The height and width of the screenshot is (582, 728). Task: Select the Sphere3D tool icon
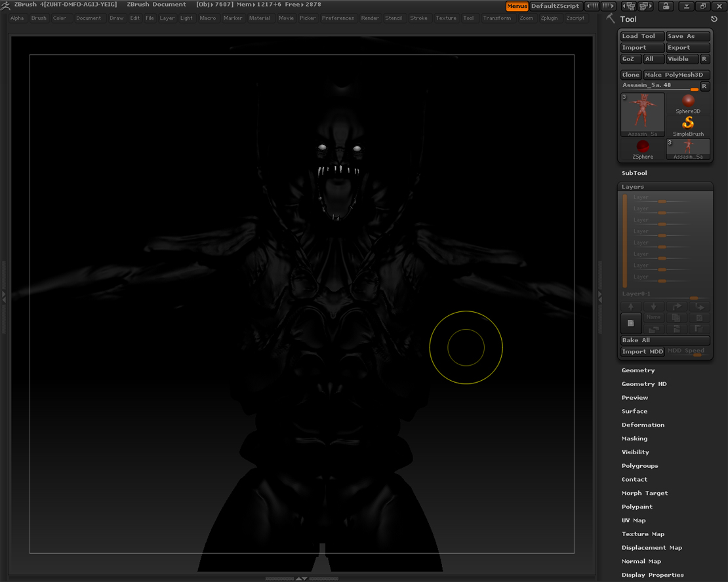coord(688,102)
